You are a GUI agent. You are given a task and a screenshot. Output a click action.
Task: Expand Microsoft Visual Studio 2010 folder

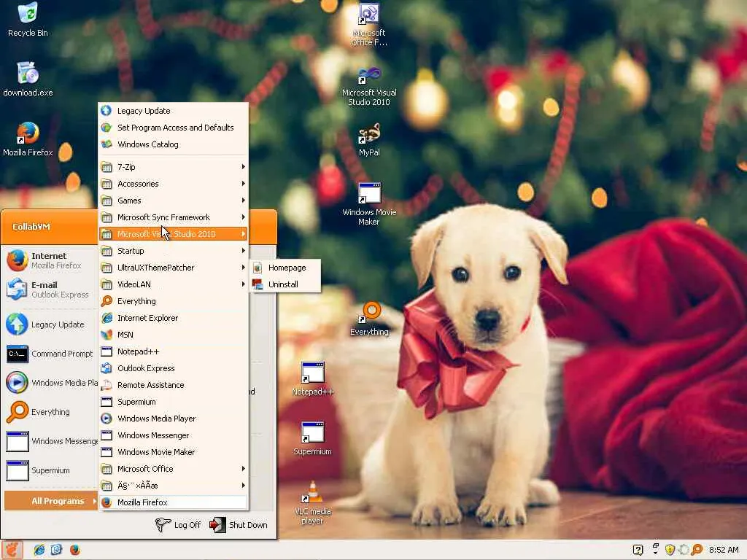click(174, 234)
